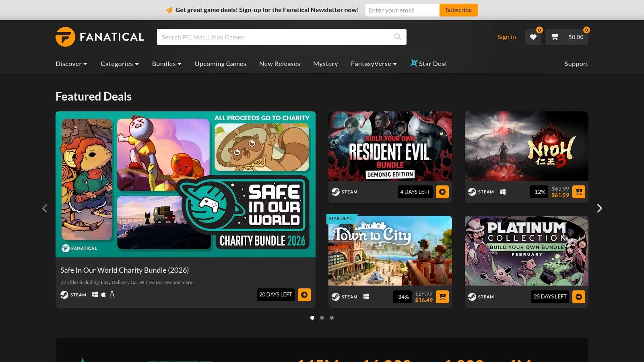Open Safe In Our World arrow button
The height and width of the screenshot is (362, 644).
[304, 295]
